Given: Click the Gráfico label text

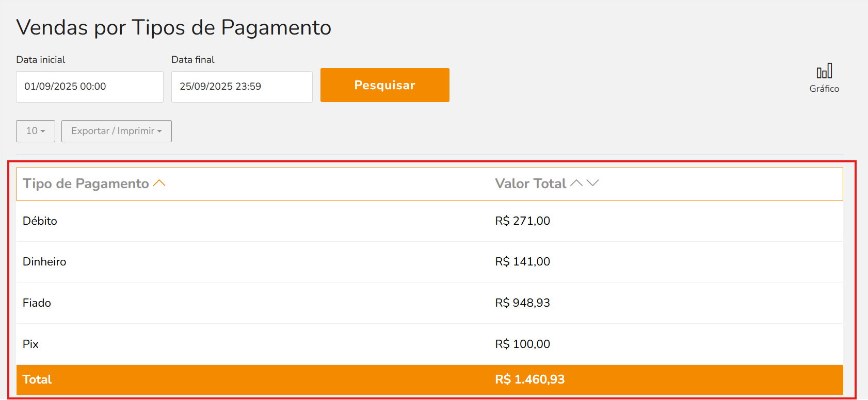Looking at the screenshot, I should pos(824,89).
